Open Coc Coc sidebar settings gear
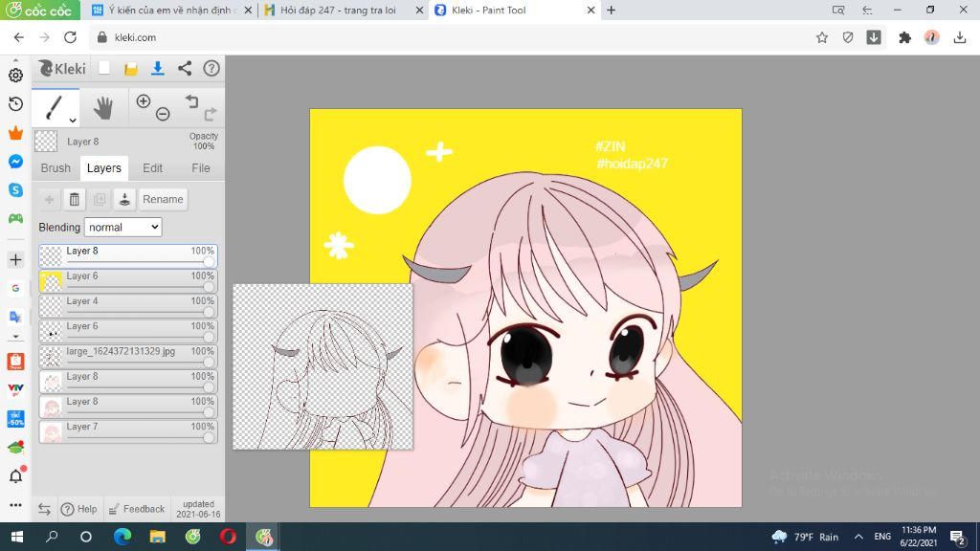Screen dimensions: 980x551 pos(15,75)
